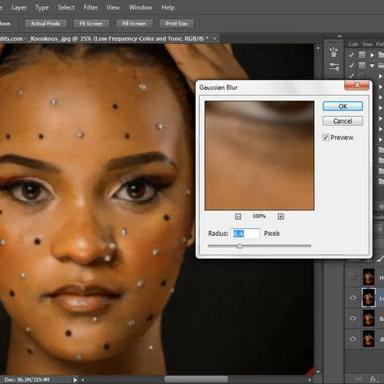Zoom in the Gaussian Blur preview
Image resolution: width=384 pixels, height=384 pixels.
tap(281, 217)
